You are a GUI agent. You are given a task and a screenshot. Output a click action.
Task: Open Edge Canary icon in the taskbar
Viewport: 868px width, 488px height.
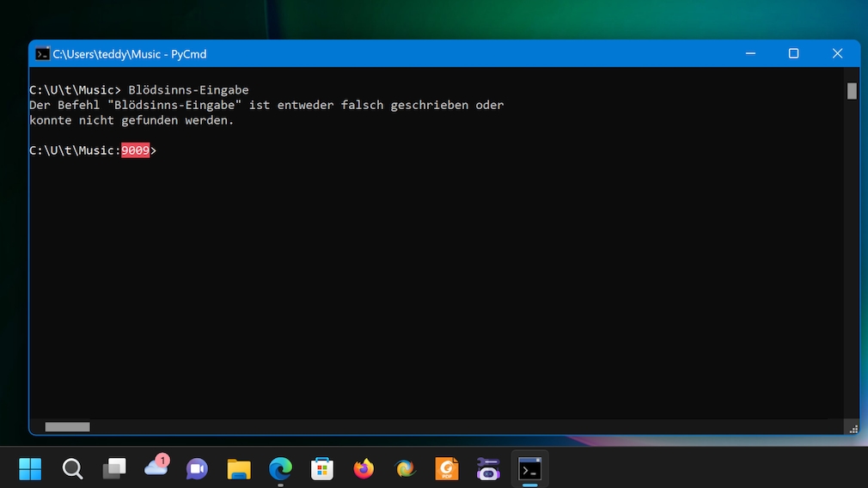406,468
